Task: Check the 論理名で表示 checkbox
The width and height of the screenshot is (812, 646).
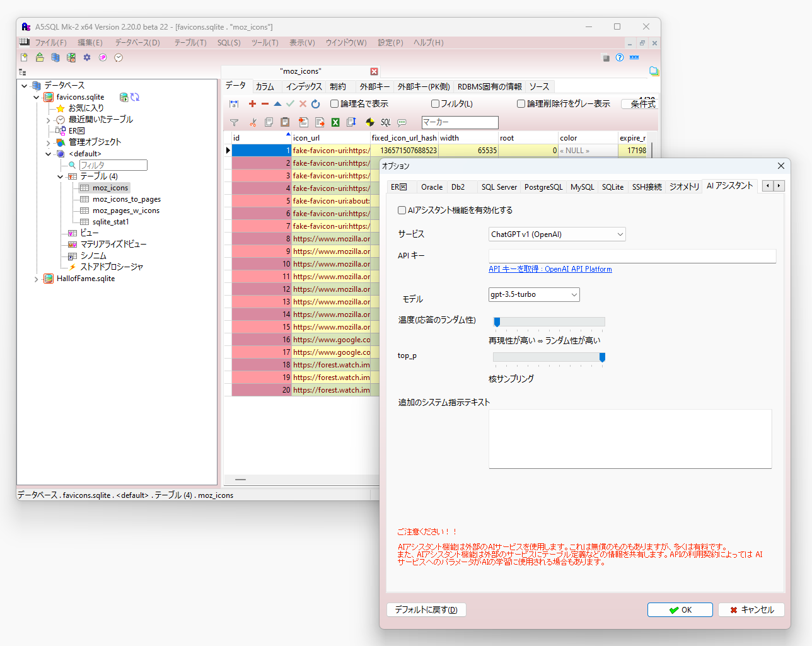Action: [x=334, y=103]
